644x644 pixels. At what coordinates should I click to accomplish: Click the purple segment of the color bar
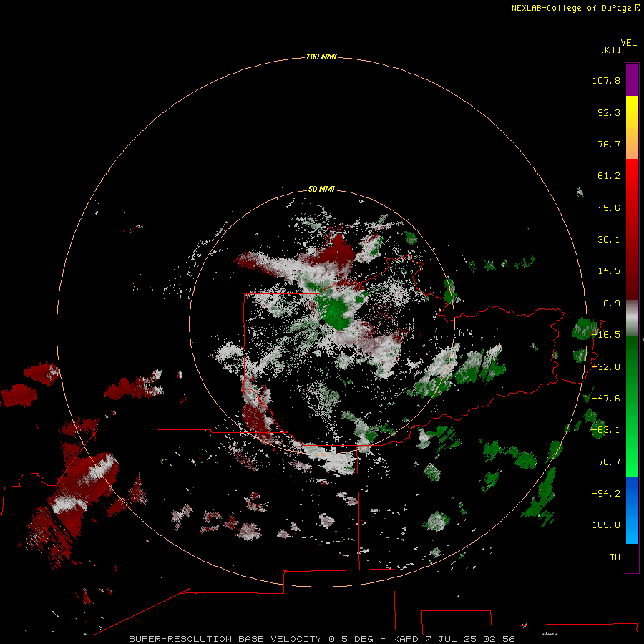632,79
